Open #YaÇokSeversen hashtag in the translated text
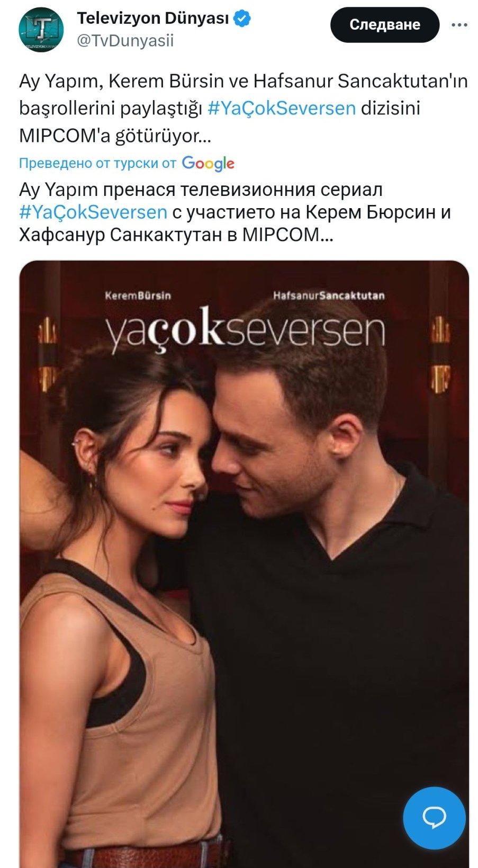The image size is (478, 868). 93,212
